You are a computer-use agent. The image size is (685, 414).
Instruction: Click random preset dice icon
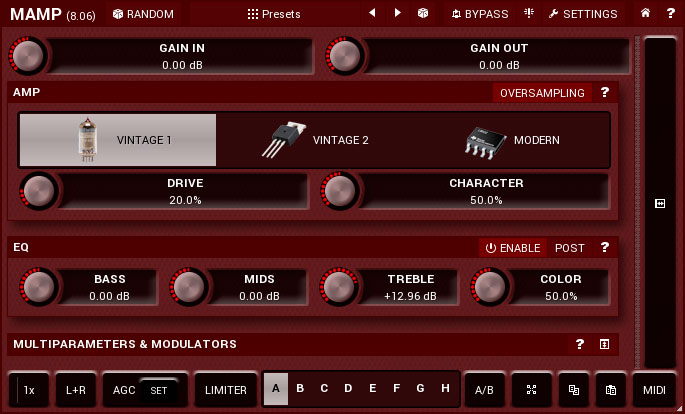[422, 14]
